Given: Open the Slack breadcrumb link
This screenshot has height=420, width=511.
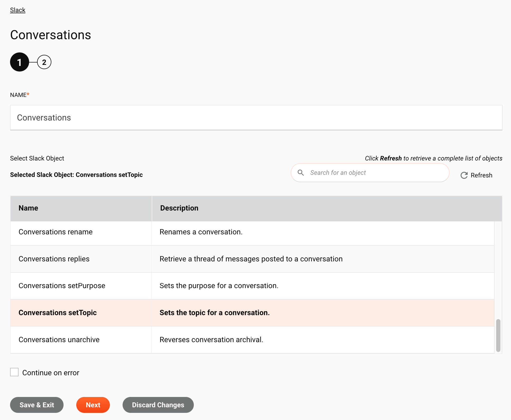Looking at the screenshot, I should pos(18,10).
